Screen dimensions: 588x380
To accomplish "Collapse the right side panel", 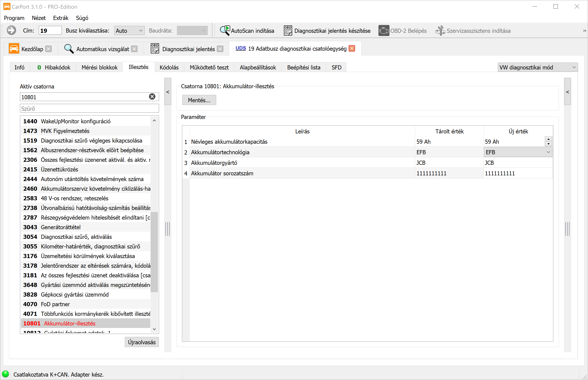I will click(568, 92).
